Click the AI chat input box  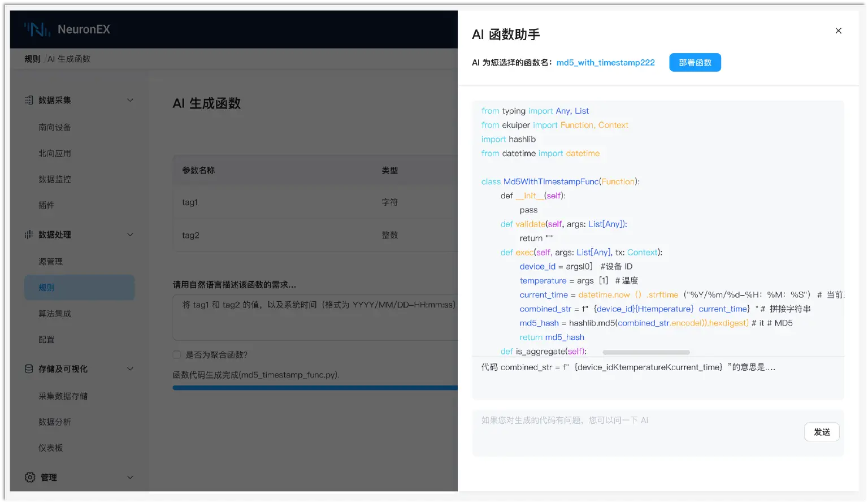622,421
